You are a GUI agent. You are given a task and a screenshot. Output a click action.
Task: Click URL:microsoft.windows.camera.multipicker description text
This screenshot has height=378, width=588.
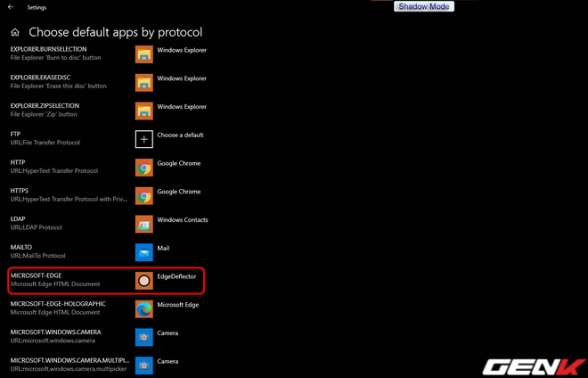click(69, 368)
